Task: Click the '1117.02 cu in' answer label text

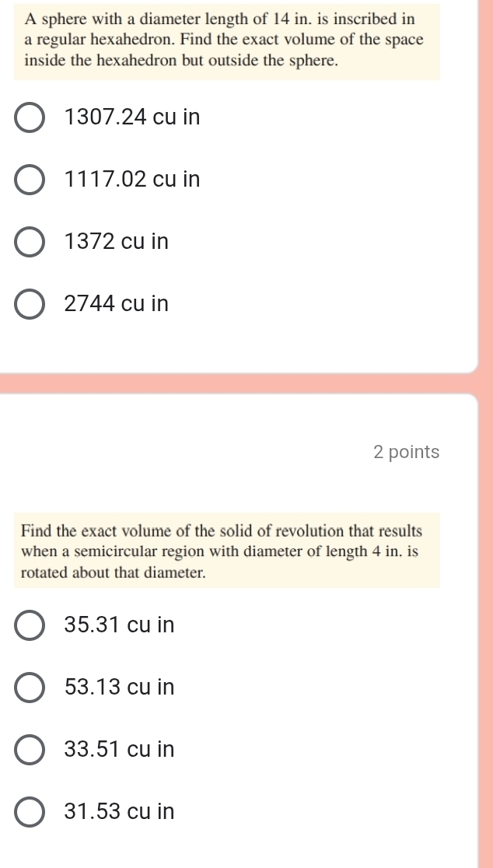Action: point(132,180)
